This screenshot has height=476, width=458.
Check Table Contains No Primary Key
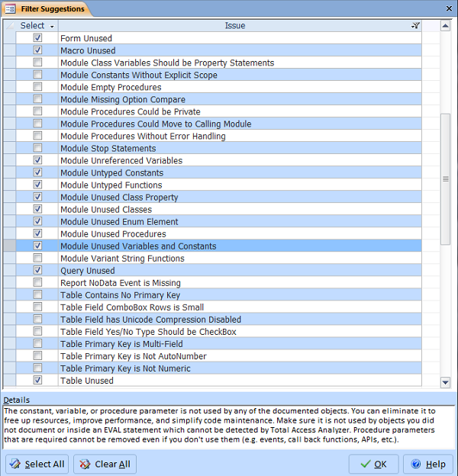tap(37, 295)
